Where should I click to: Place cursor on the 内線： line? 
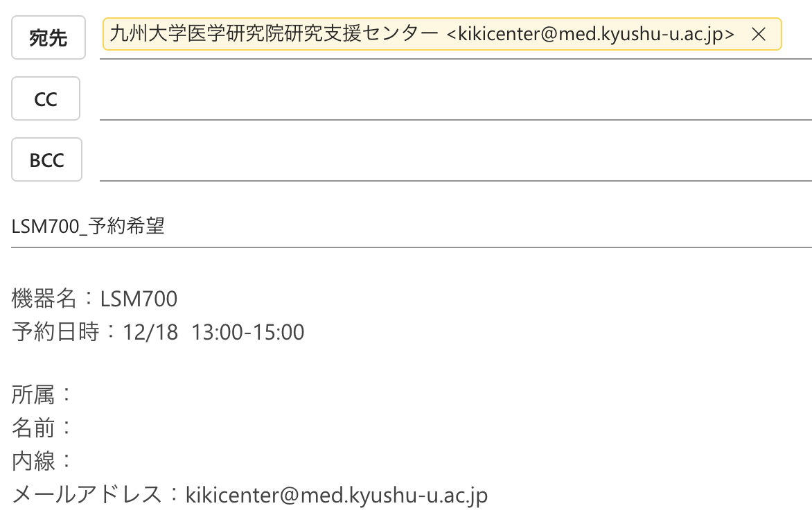(x=42, y=461)
